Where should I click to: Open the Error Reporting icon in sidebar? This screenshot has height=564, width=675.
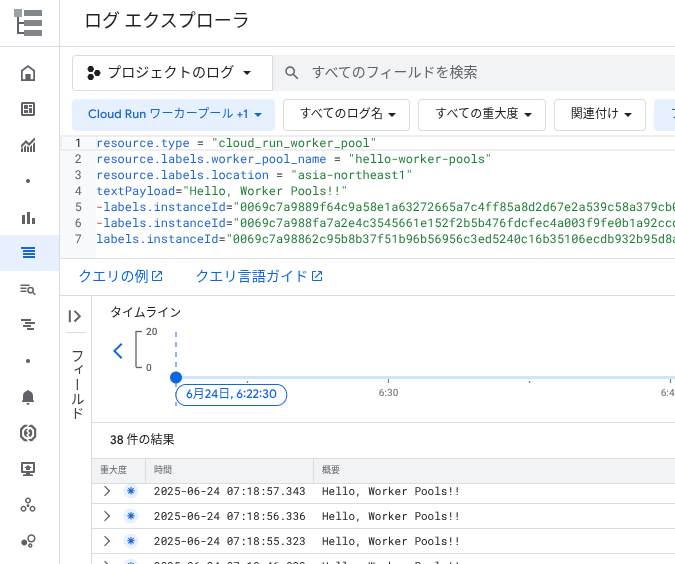pyautogui.click(x=28, y=433)
